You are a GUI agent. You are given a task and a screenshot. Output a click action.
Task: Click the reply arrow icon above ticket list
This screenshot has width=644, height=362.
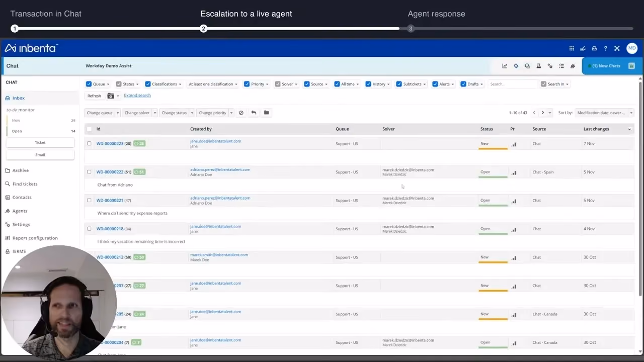(254, 113)
